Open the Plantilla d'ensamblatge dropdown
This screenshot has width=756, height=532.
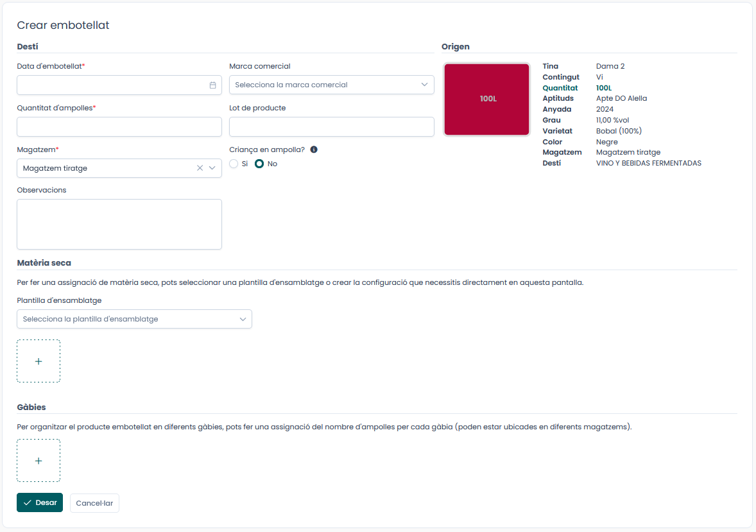pos(135,319)
